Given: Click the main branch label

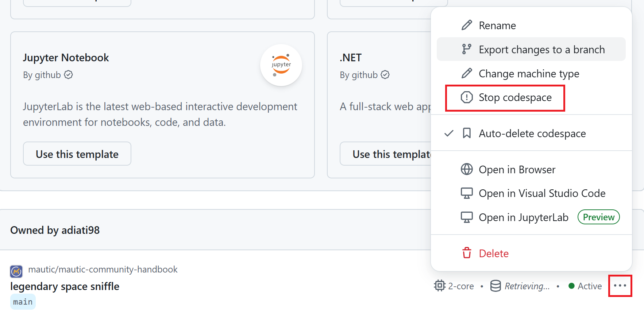Looking at the screenshot, I should [23, 302].
